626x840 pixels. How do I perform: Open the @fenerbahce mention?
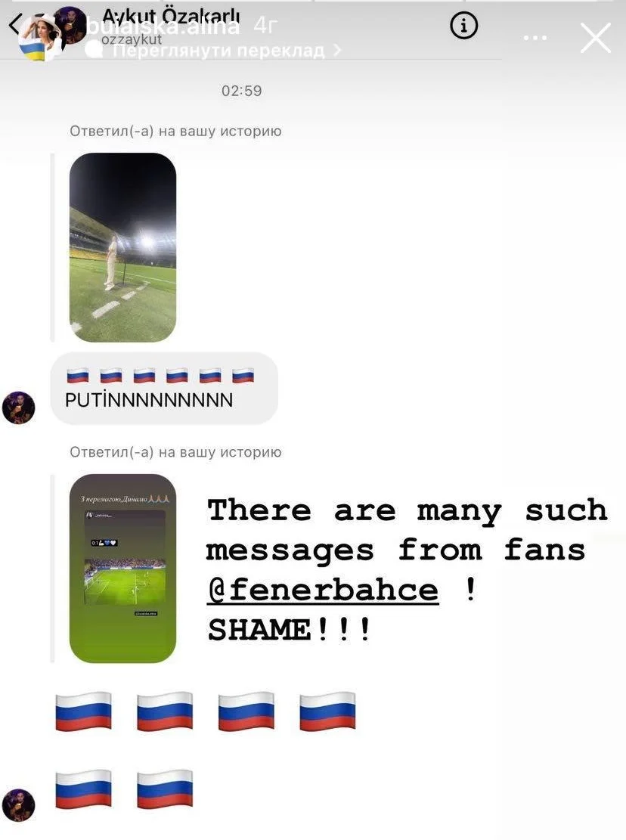pyautogui.click(x=322, y=590)
